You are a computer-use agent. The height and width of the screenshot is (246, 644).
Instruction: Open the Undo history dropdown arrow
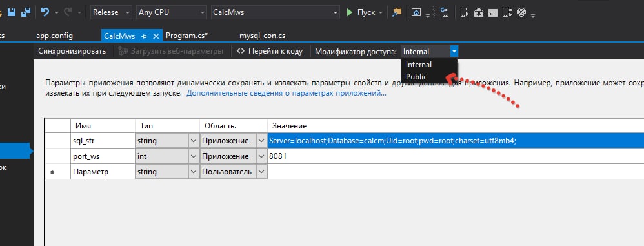click(56, 13)
